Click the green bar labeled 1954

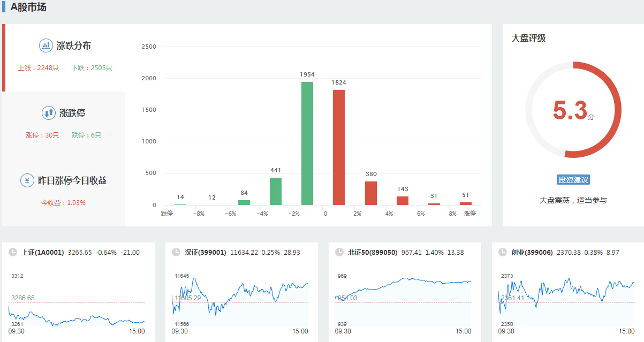click(x=307, y=143)
